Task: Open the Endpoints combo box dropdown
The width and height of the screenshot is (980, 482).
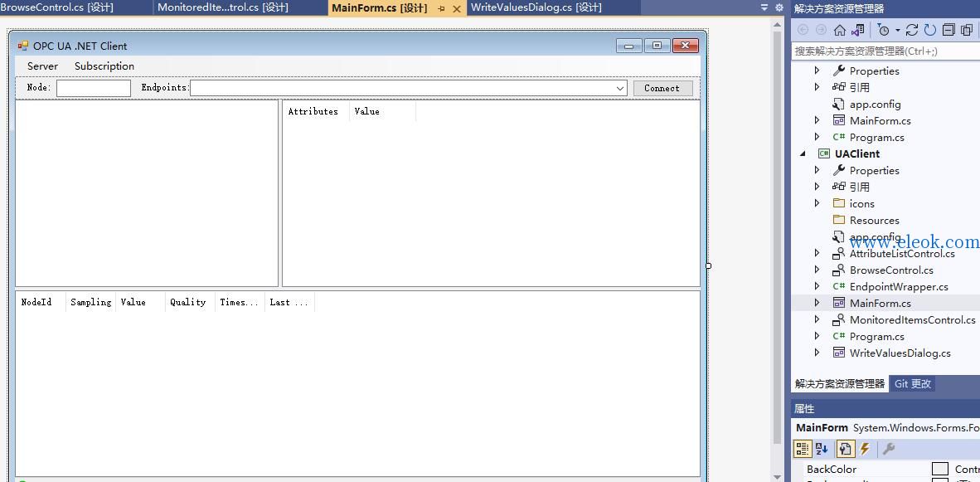Action: (620, 88)
